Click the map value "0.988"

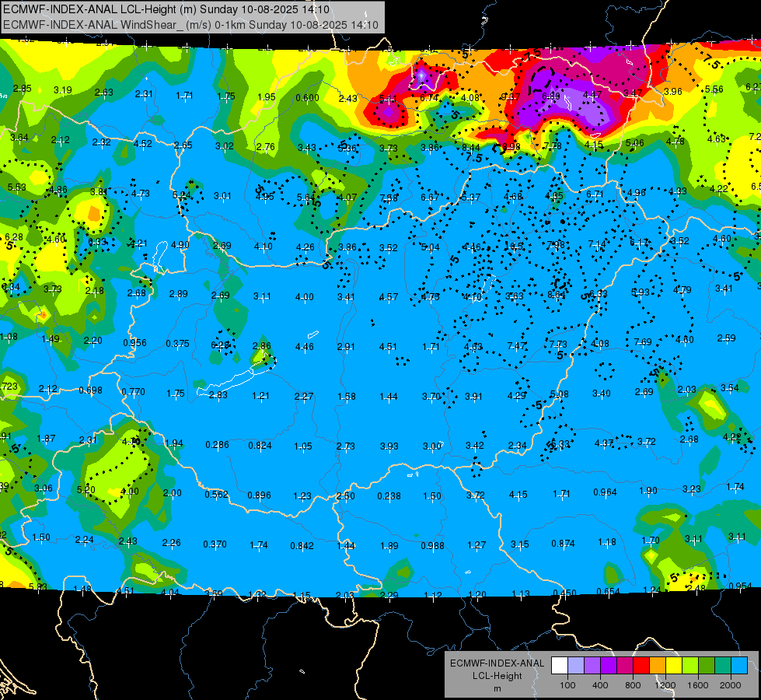432,545
